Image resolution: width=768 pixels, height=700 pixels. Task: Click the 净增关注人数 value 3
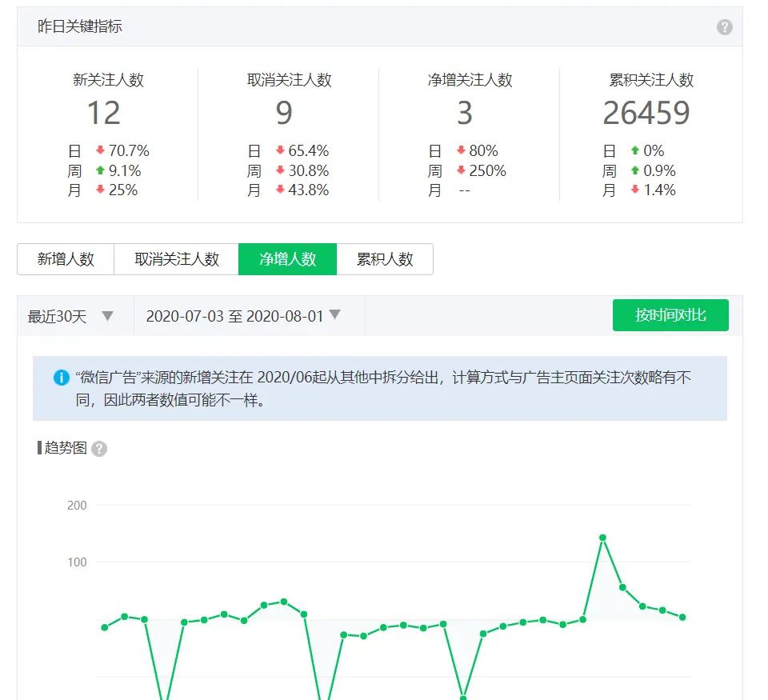[x=464, y=113]
